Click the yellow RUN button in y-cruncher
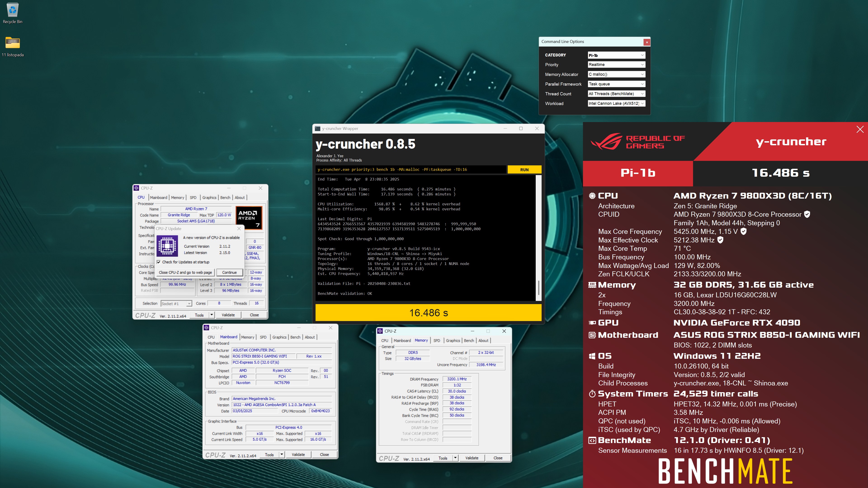Screen dimensions: 868x488 click(524, 170)
